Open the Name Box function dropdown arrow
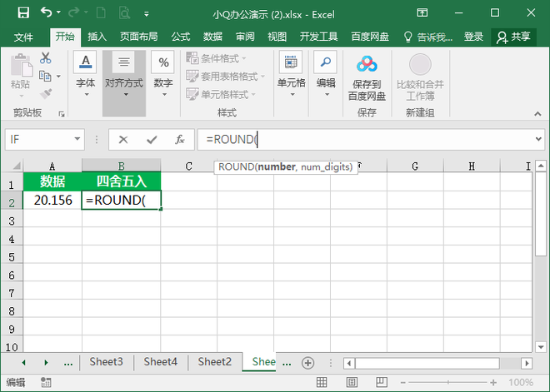Image resolution: width=550 pixels, height=392 pixels. (x=77, y=139)
